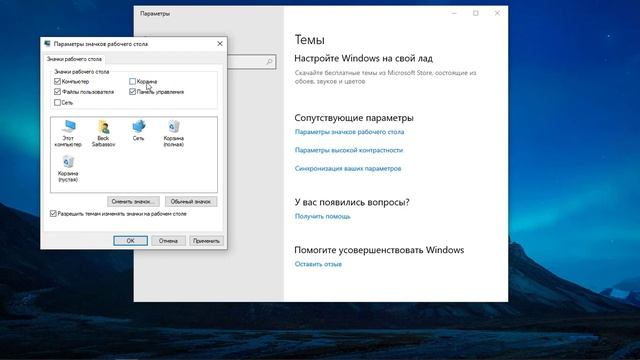The width and height of the screenshot is (640, 360).
Task: Click the dialog title bar icon
Action: (47, 44)
